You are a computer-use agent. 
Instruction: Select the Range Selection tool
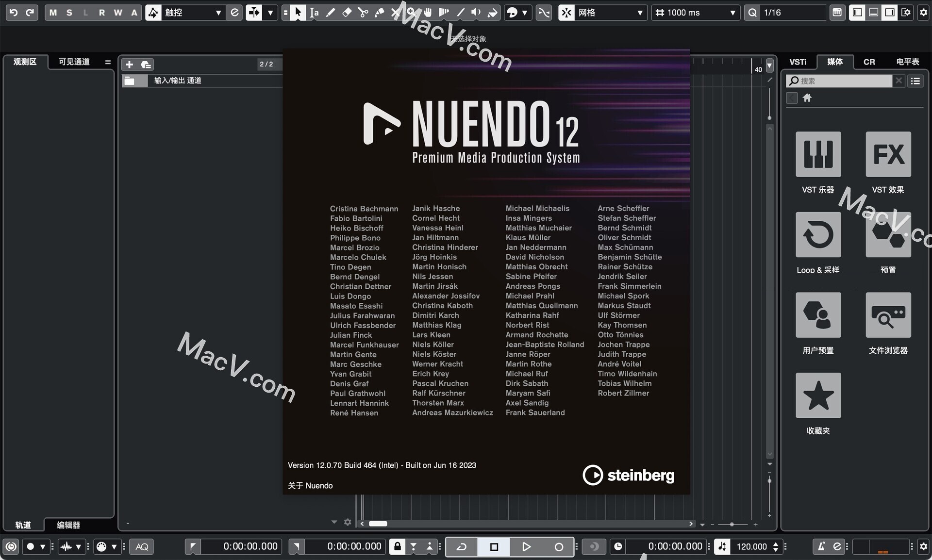[314, 13]
